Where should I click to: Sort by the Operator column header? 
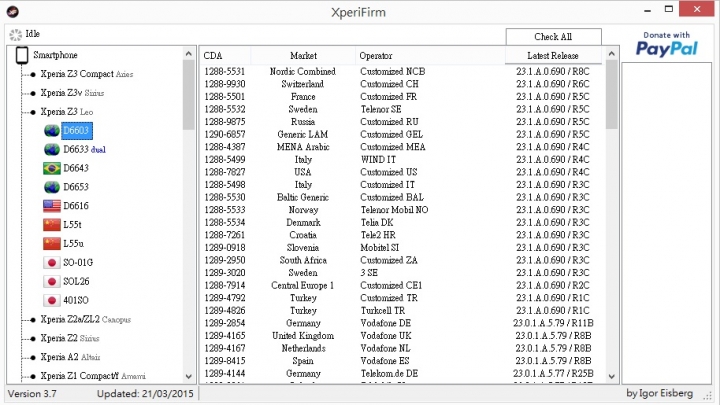430,56
